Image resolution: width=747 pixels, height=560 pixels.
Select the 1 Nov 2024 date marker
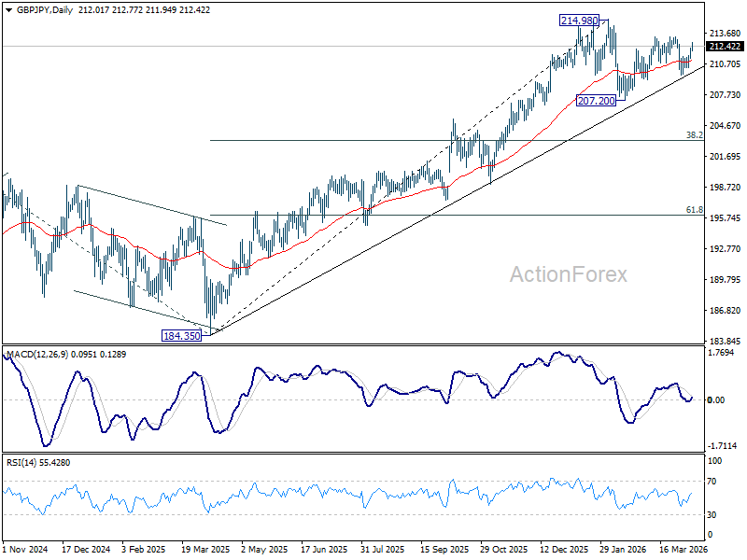25,549
